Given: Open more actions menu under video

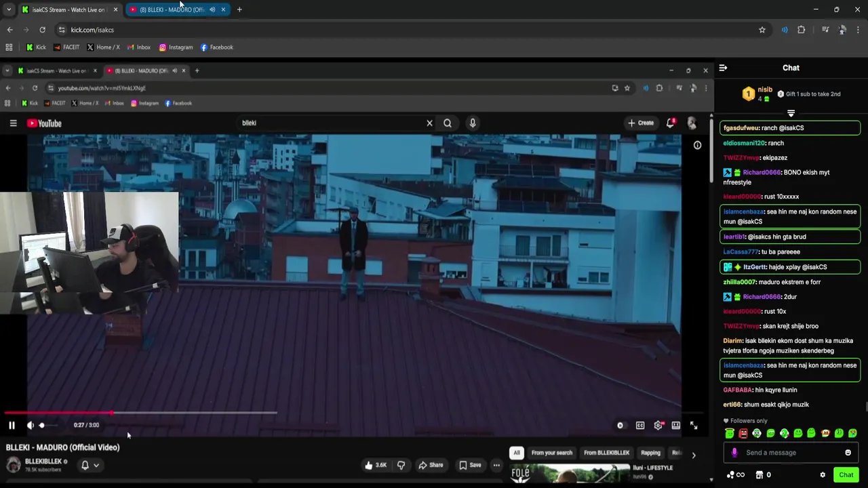Looking at the screenshot, I should (x=496, y=465).
